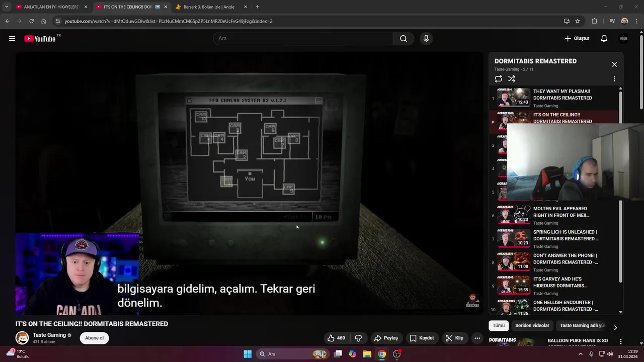
Task: Toggle playlist loop
Action: click(x=498, y=79)
